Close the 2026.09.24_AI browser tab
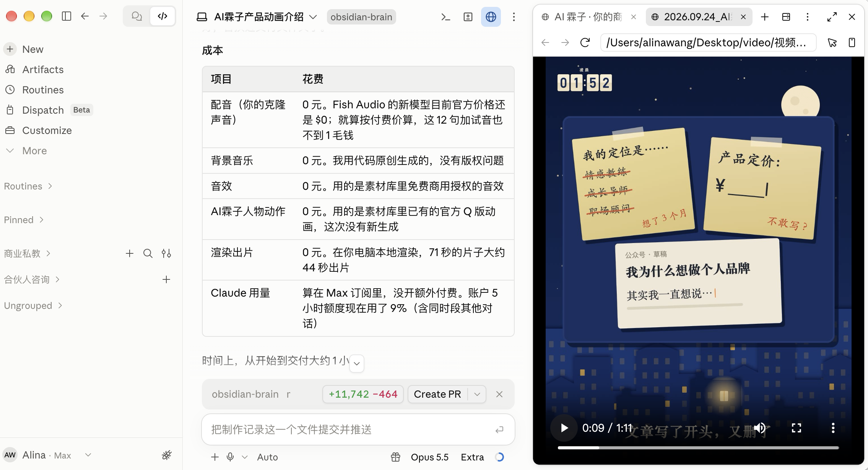This screenshot has height=470, width=868. tap(743, 17)
